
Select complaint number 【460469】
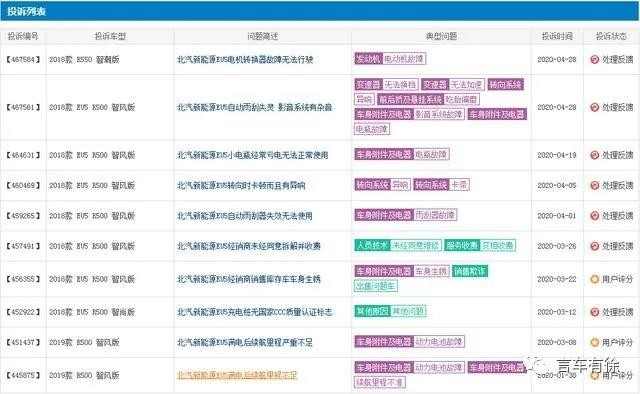tap(23, 185)
